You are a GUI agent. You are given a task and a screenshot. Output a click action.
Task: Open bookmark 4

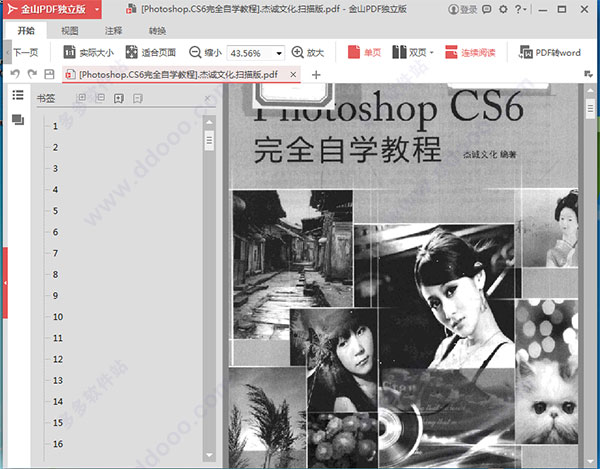click(x=55, y=190)
